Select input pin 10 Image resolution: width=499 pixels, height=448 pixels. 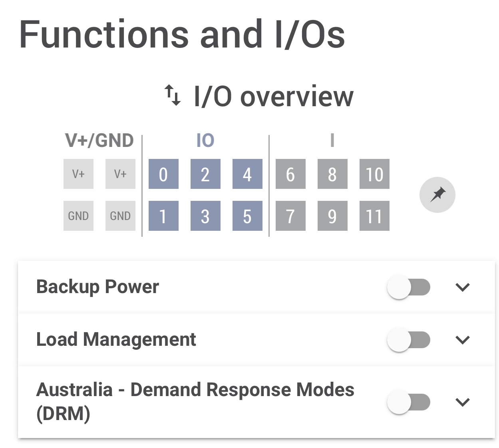[374, 174]
